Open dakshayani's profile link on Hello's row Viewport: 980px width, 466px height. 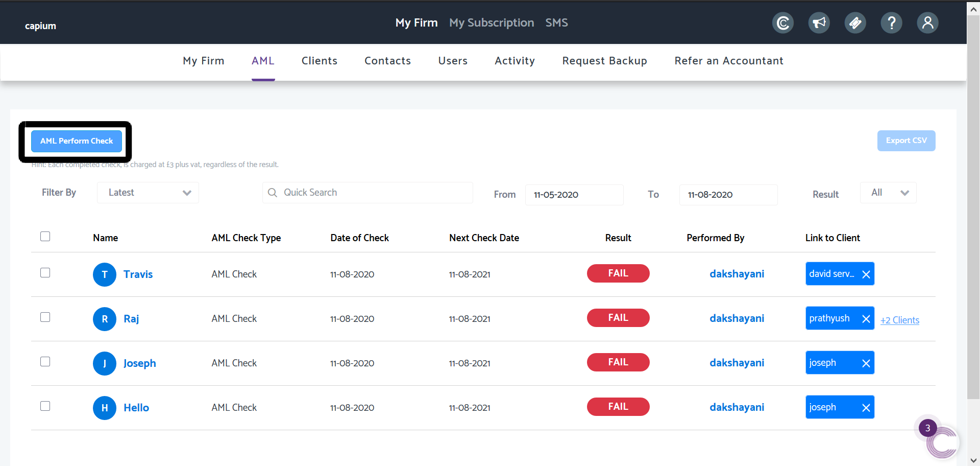737,407
